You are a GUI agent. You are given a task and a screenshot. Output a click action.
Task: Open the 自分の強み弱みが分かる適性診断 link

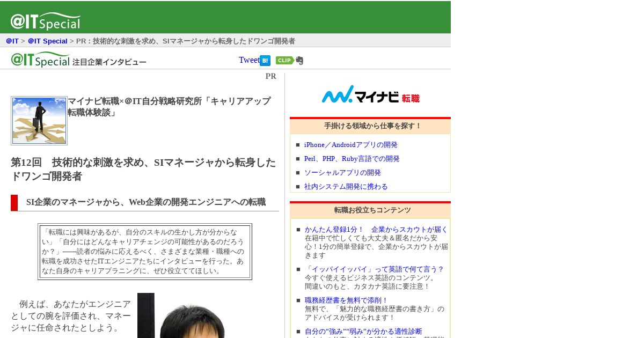coord(363,331)
